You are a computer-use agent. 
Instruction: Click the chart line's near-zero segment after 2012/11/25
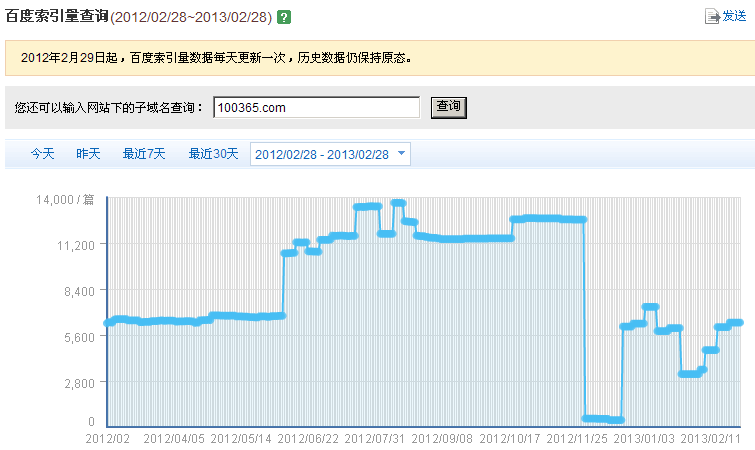tap(603, 419)
